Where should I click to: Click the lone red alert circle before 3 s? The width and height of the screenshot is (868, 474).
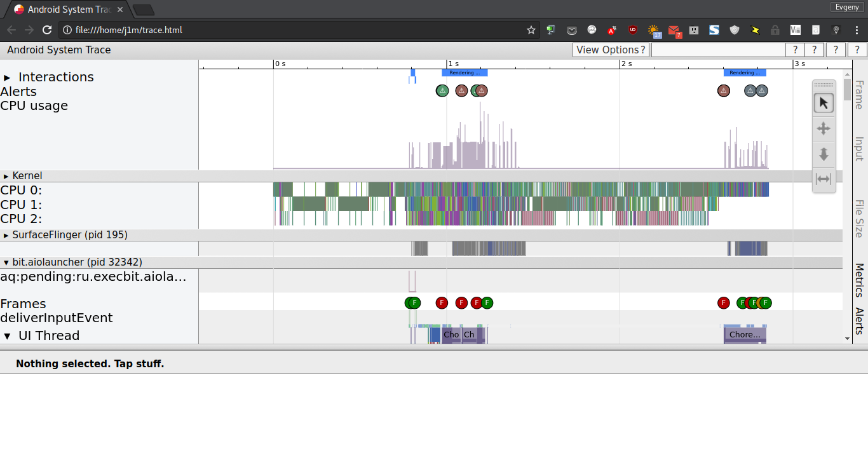point(724,91)
